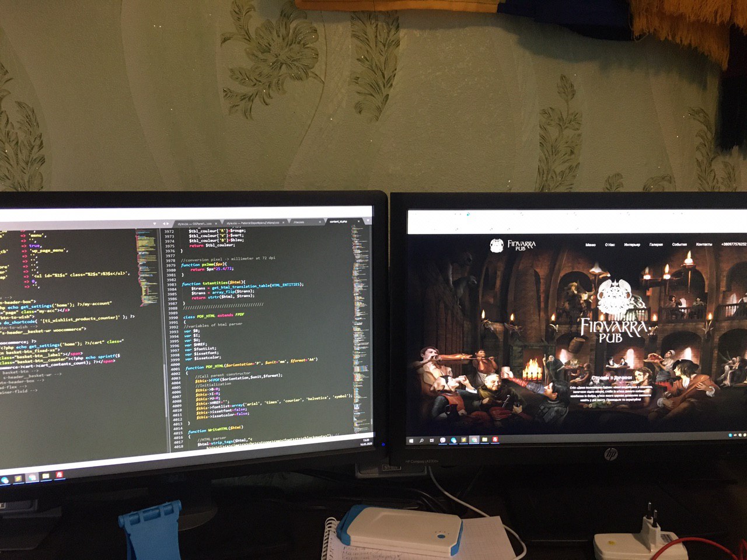Click the system tray icons on right monitor
Screen dimensions: 747x560
[738, 435]
